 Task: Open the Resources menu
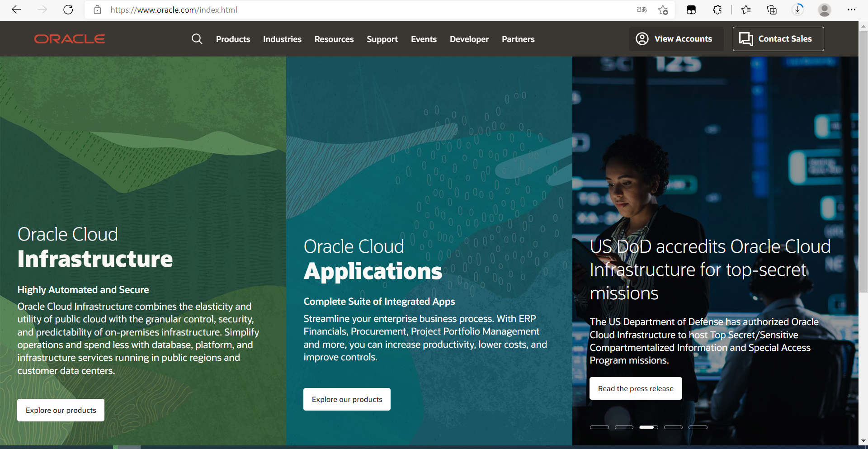tap(334, 39)
